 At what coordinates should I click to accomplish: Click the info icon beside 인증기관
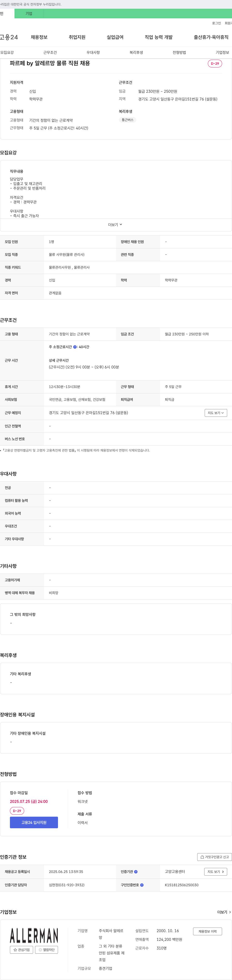click(x=136, y=872)
